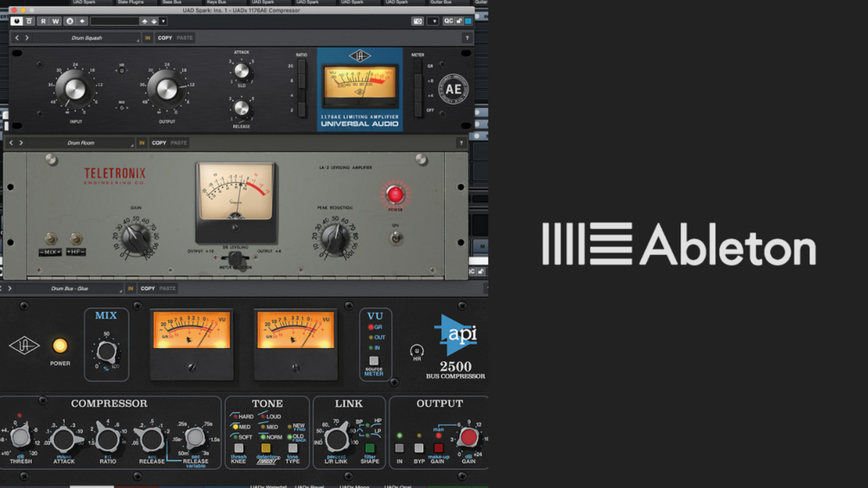Open the Drum Bus - Glue preset menu
The image size is (868, 488).
[x=69, y=288]
